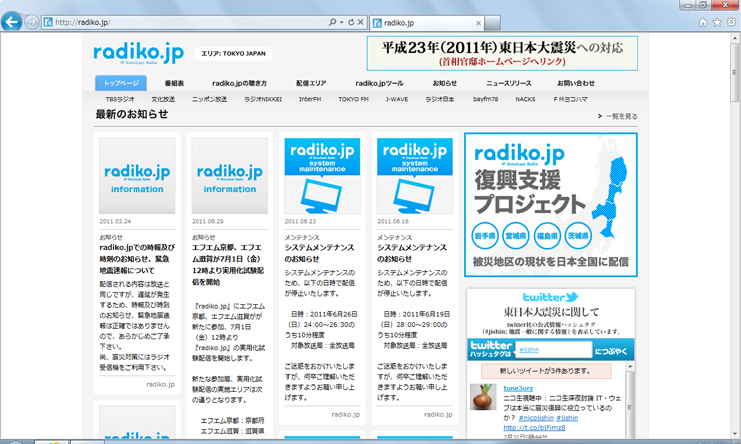Screen dimensions: 741x444
Task: Select the InterFM station link
Action: [310, 99]
